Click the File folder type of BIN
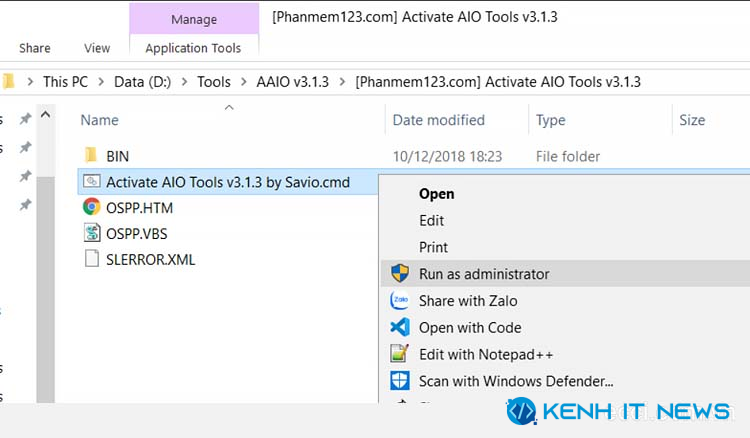This screenshot has width=750, height=438. coord(568,156)
